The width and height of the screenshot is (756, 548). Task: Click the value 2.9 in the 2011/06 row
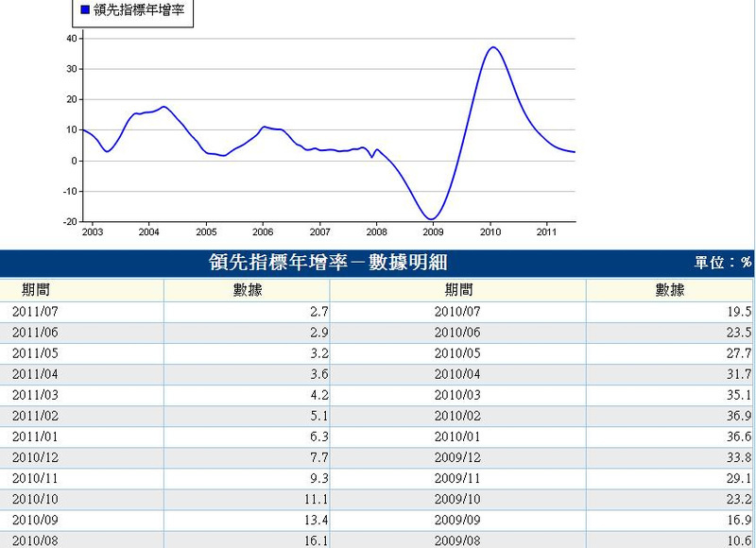coord(319,332)
